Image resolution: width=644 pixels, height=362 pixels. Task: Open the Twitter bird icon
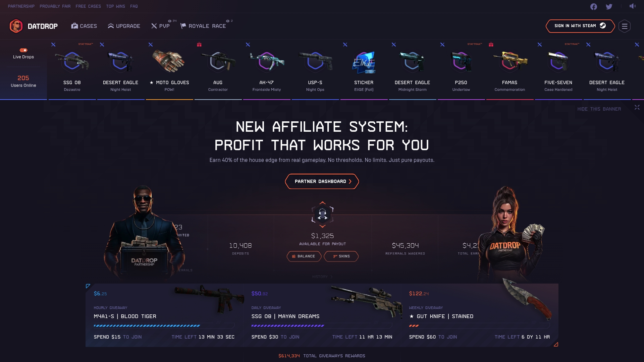[x=609, y=7]
